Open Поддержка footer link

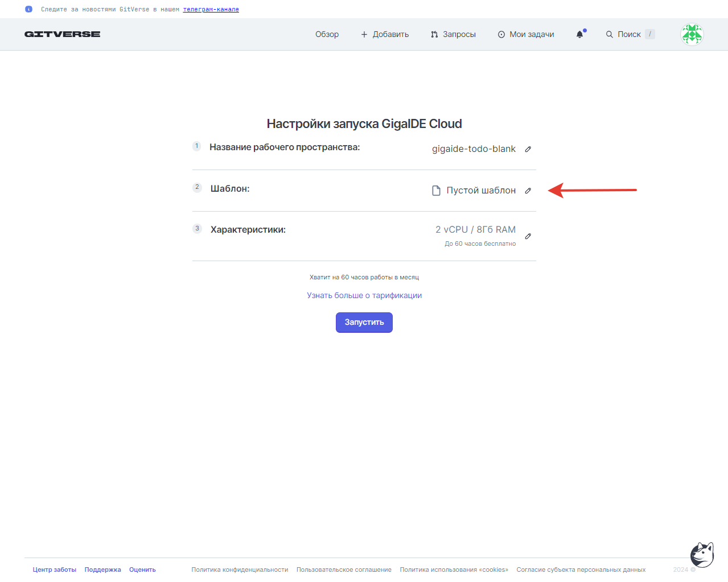coord(102,569)
